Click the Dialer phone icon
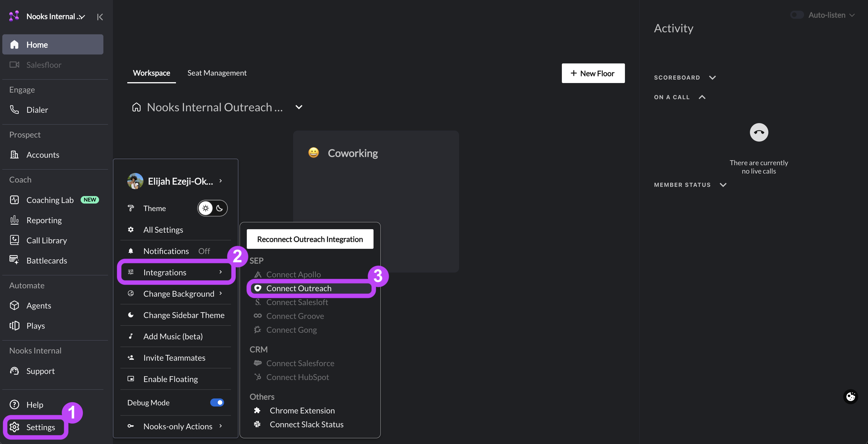The width and height of the screenshot is (868, 444). tap(14, 110)
